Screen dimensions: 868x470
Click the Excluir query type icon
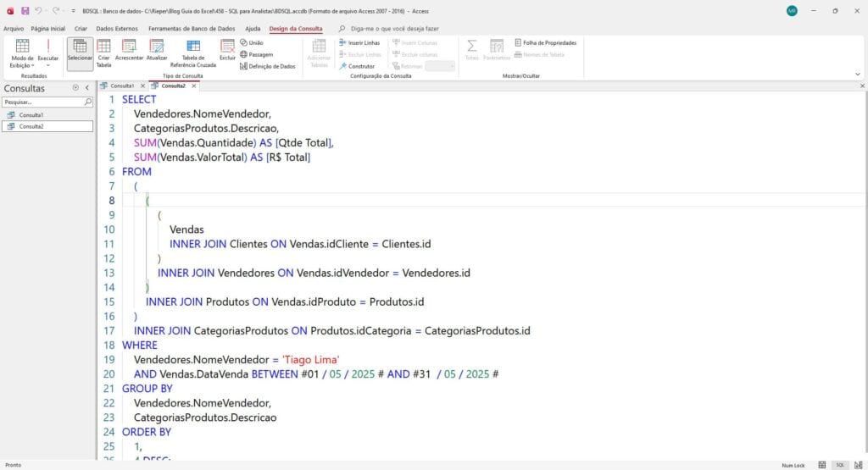tap(227, 51)
